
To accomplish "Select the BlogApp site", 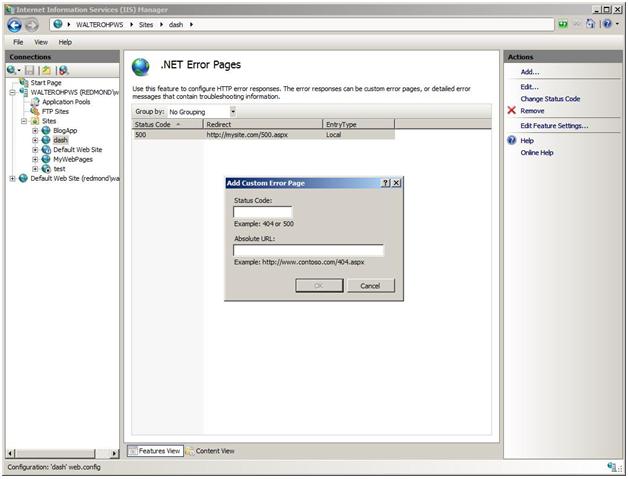I will click(x=65, y=131).
